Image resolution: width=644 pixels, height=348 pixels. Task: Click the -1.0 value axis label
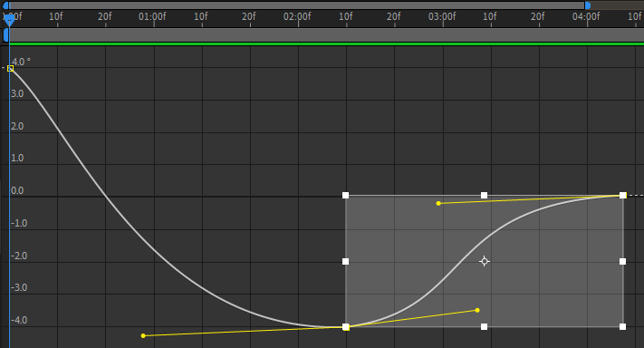(x=19, y=223)
